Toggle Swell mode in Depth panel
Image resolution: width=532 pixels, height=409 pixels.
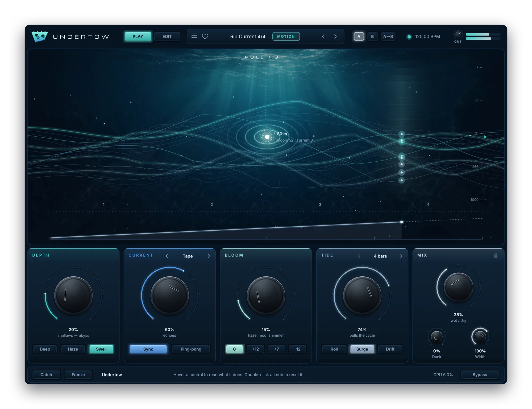[x=101, y=349]
